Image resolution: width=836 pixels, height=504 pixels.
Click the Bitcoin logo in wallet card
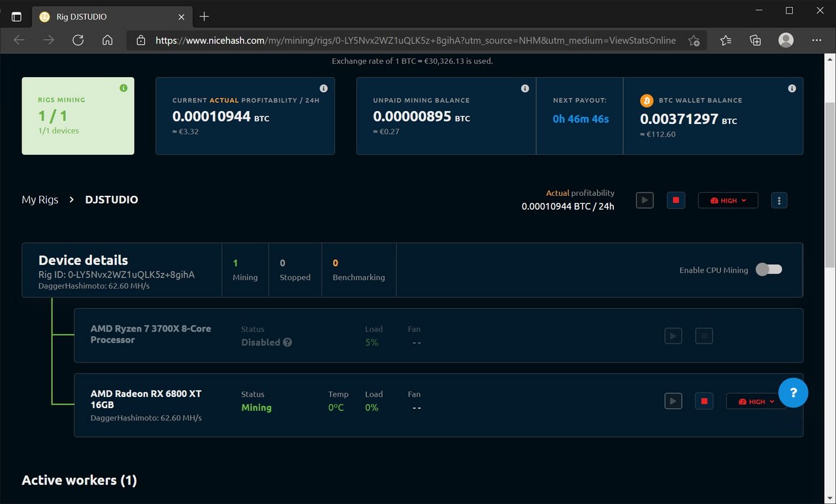click(647, 101)
